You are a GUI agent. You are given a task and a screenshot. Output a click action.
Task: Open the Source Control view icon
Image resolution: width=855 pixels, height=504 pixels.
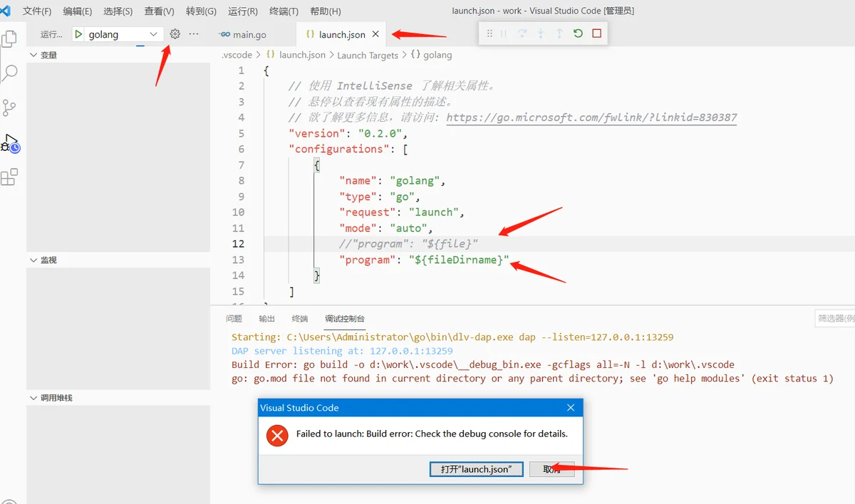click(9, 107)
